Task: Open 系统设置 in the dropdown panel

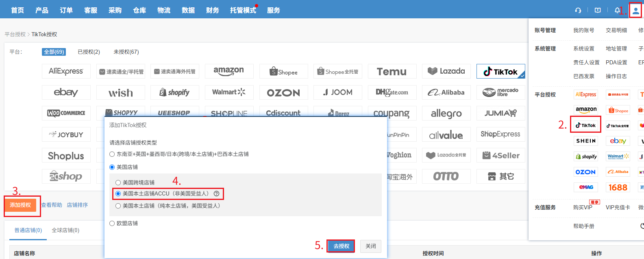Action: [x=584, y=49]
